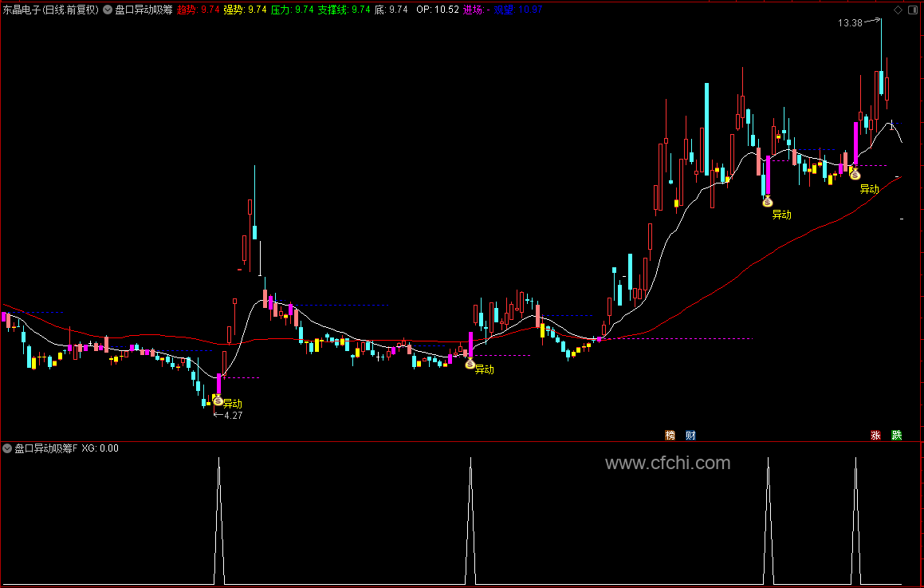The width and height of the screenshot is (924, 588).
Task: Select the 强势: 9.74 value
Action: coord(245,10)
